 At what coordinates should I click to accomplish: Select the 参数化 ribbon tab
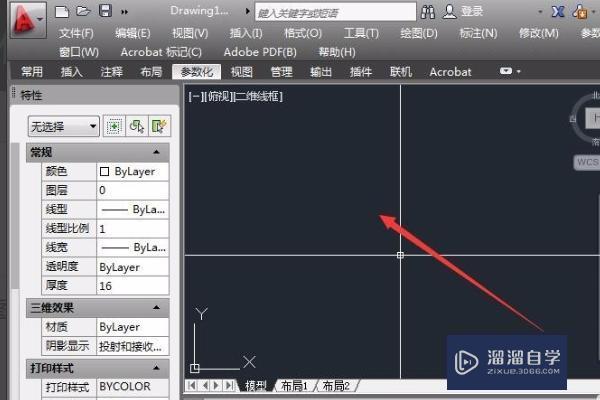[196, 72]
